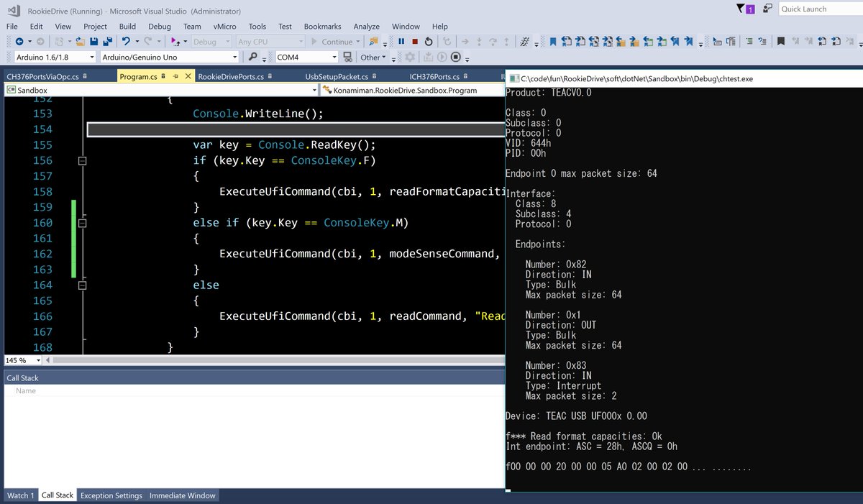Click the serial monitor icon beside COM4

click(x=347, y=57)
